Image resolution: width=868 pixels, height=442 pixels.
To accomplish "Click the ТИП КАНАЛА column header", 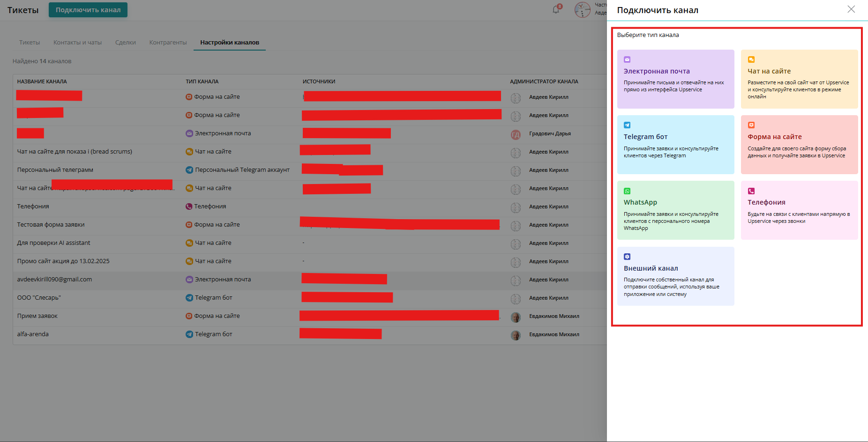I will click(x=202, y=81).
